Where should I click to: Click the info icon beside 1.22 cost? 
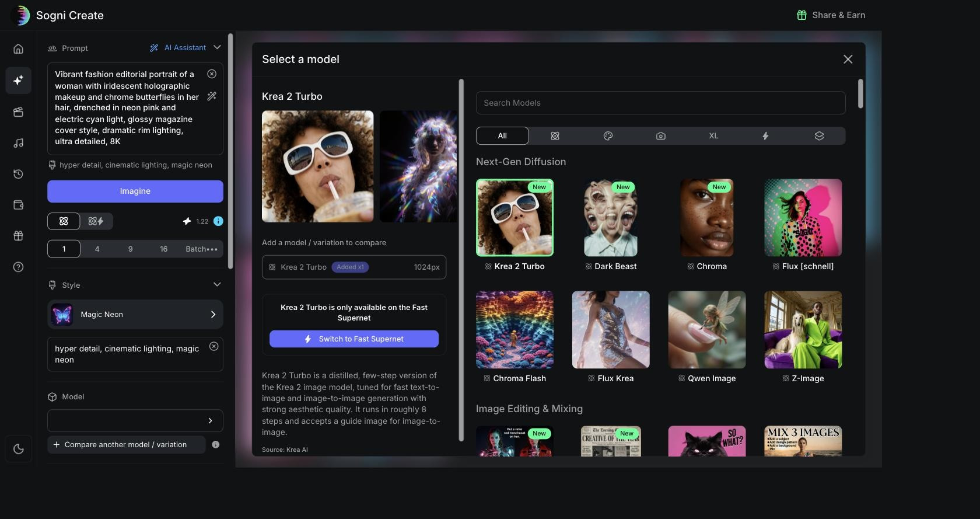[218, 221]
